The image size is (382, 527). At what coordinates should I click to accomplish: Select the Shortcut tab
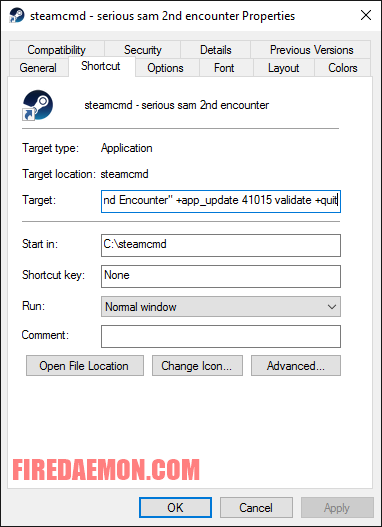(101, 66)
